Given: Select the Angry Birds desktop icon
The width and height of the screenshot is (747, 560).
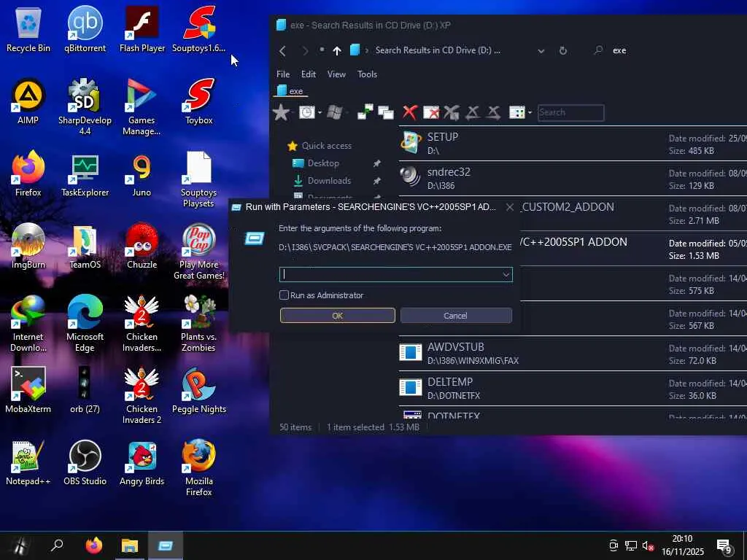Looking at the screenshot, I should (x=142, y=462).
